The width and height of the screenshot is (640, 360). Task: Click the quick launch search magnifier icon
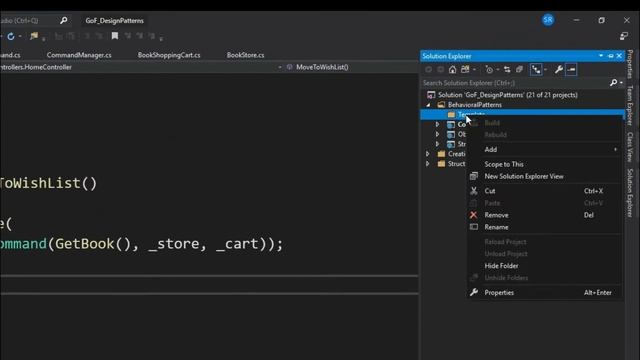tap(63, 20)
